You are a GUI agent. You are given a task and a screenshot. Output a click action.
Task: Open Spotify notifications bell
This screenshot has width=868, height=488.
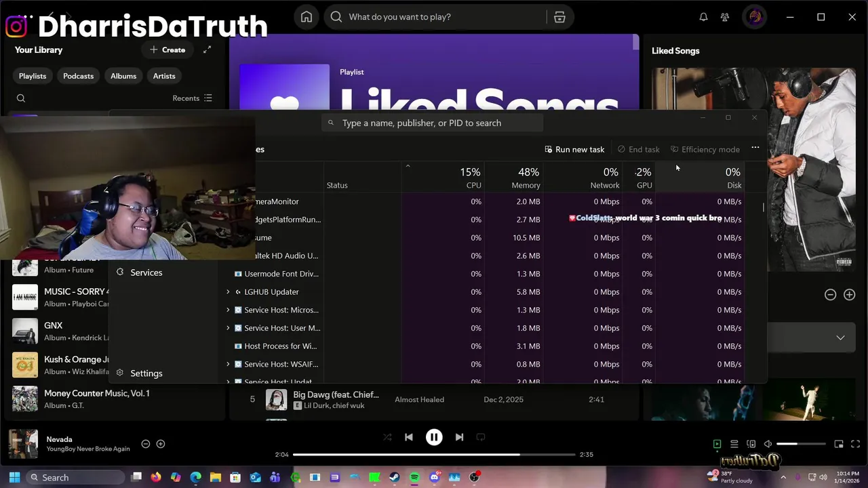click(x=704, y=17)
